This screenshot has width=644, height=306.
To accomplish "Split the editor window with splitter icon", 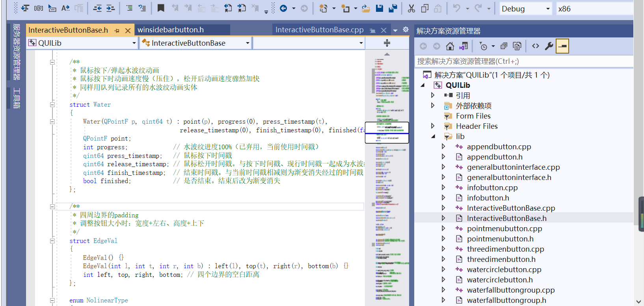I will (x=387, y=43).
